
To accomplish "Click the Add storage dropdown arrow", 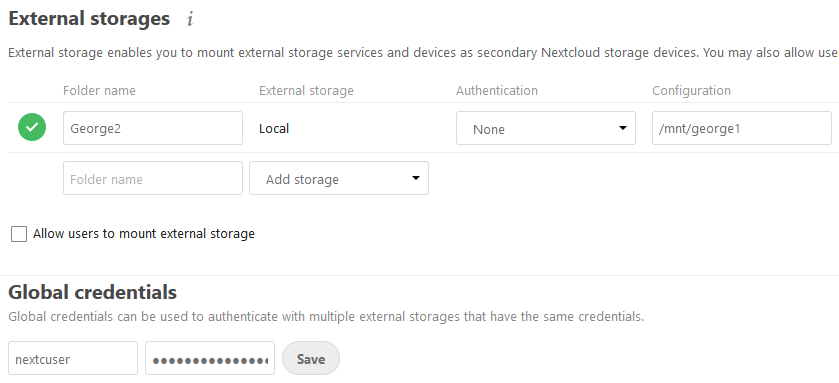I will (415, 178).
